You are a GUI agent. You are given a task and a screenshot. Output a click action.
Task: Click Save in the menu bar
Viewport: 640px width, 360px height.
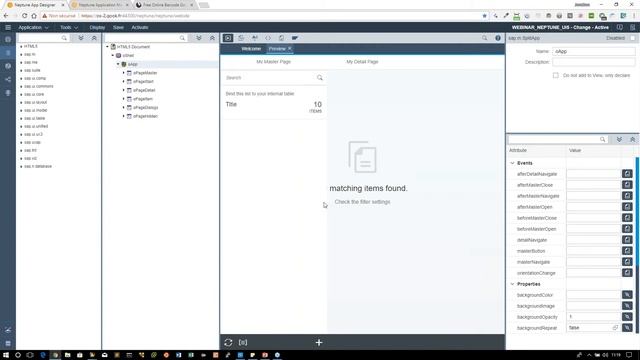point(118,27)
